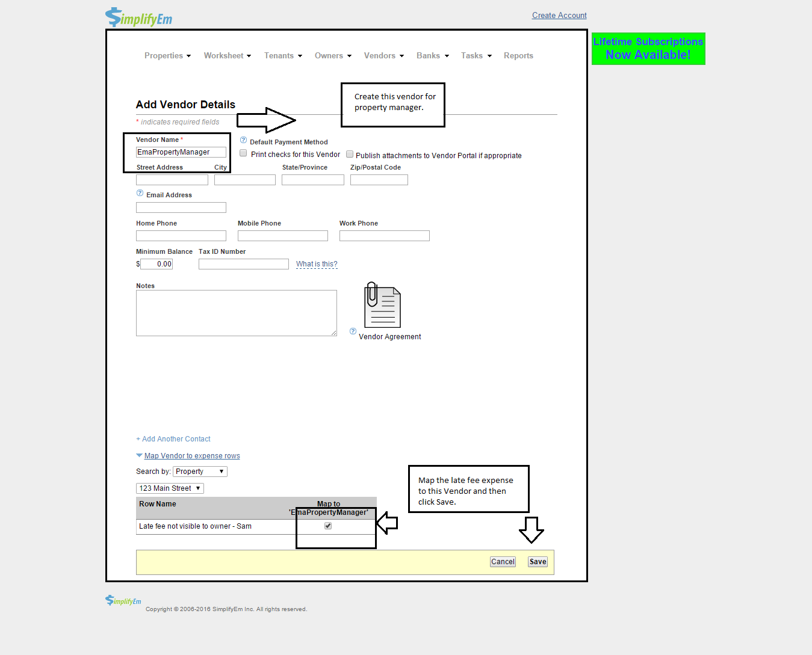This screenshot has height=655, width=812.
Task: Click inside the Notes text area
Action: pyautogui.click(x=237, y=313)
